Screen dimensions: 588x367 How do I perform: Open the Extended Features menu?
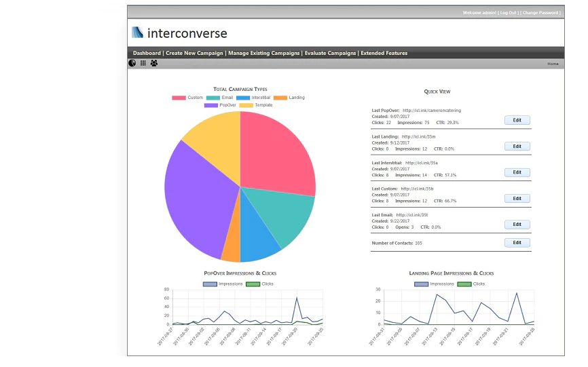point(384,53)
